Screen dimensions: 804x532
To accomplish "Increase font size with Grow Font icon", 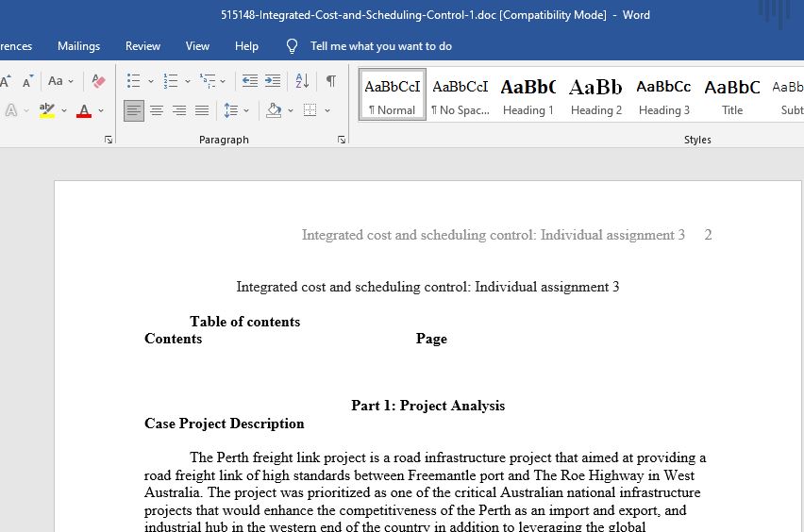I will coord(6,81).
